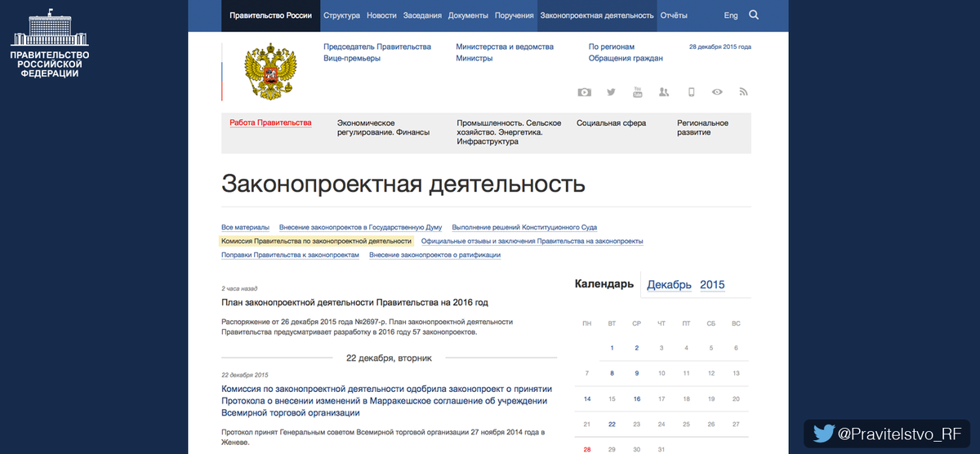
Task: Click the Календарь heading
Action: (604, 284)
